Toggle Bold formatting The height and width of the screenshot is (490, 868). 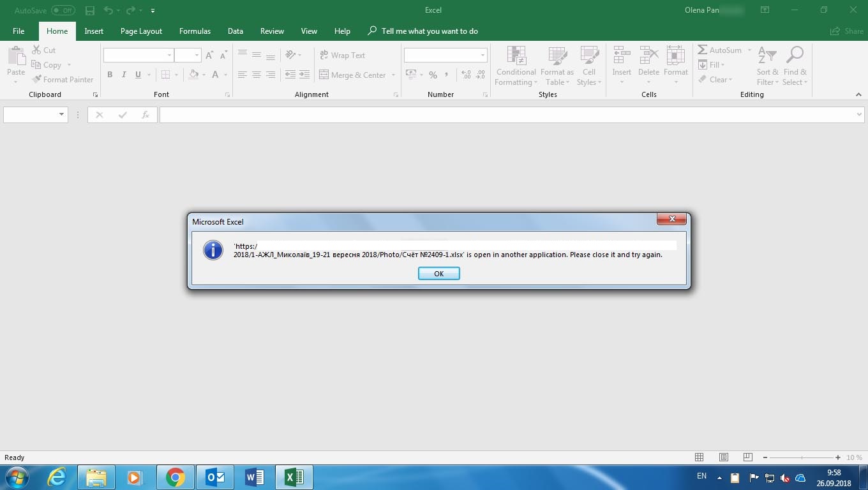(x=110, y=75)
